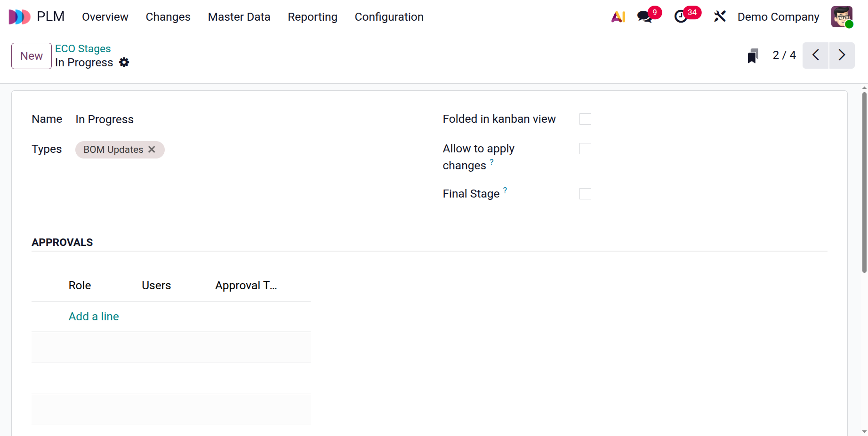Switch to the Master Data menu
Screen dimensions: 868x436
[239, 16]
